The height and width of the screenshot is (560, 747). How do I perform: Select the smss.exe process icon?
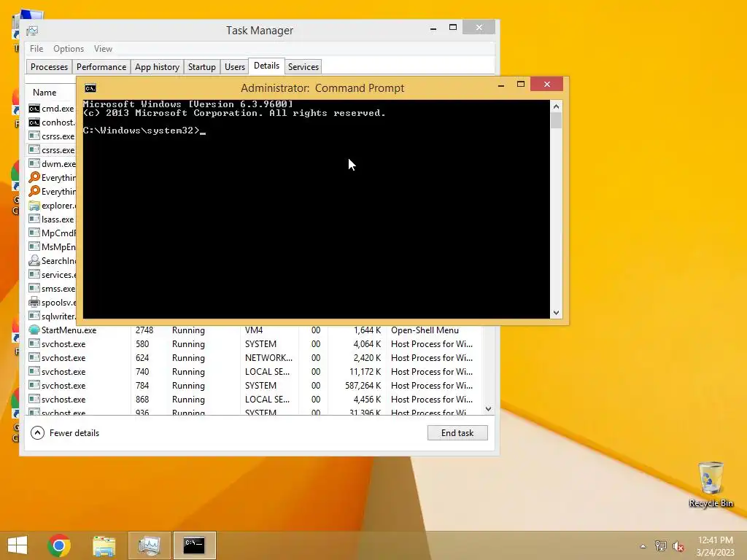(x=34, y=288)
